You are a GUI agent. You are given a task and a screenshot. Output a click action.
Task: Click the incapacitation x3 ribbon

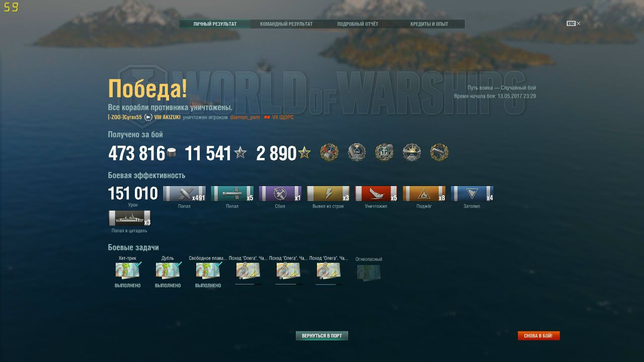pos(328,194)
